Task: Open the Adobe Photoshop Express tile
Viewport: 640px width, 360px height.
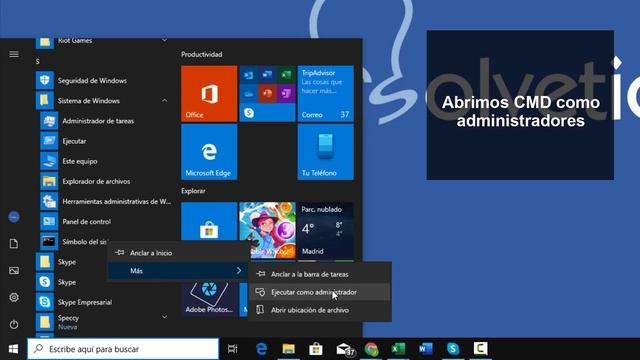Action: [x=209, y=299]
